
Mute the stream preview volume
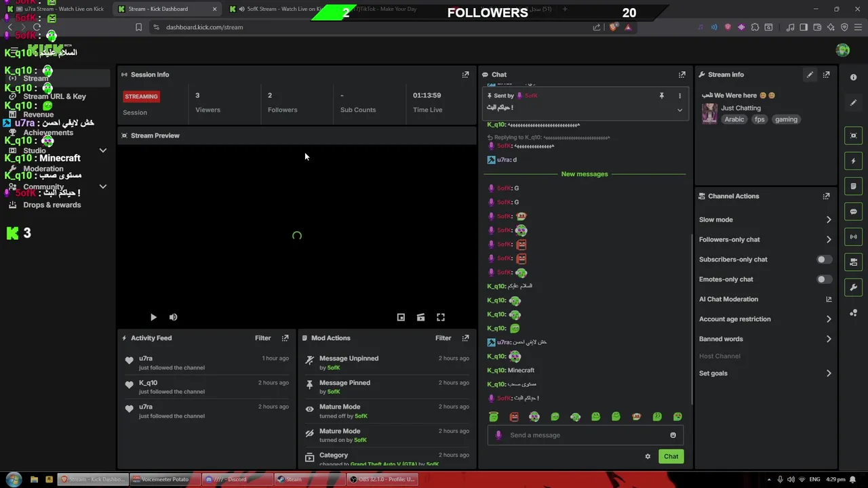(173, 317)
